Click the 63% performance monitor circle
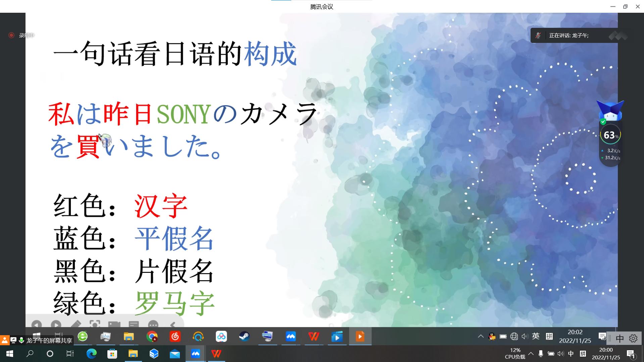This screenshot has height=362, width=644. pyautogui.click(x=610, y=135)
